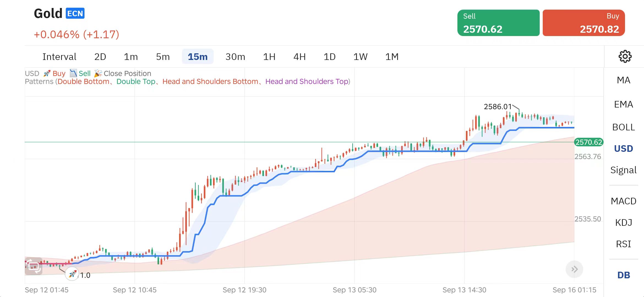Toggle the MACD sub-indicator

pos(623,201)
